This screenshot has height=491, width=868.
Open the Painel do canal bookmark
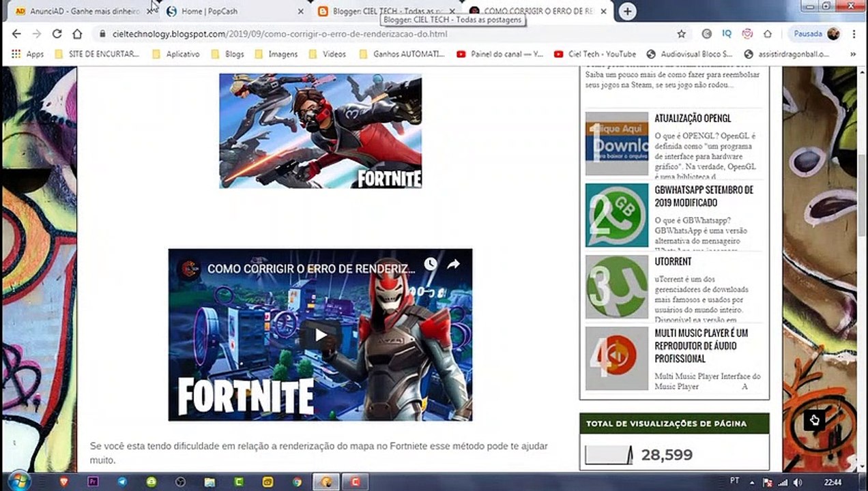(500, 54)
